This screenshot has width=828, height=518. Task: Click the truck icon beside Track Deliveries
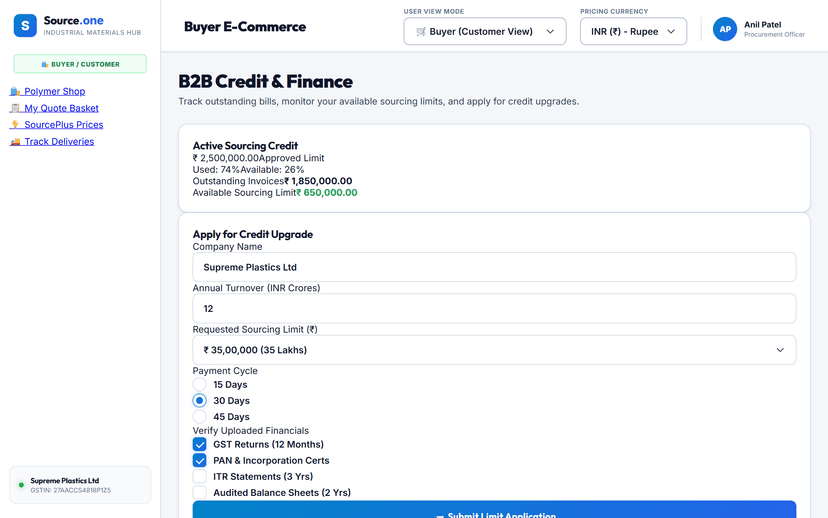click(15, 142)
